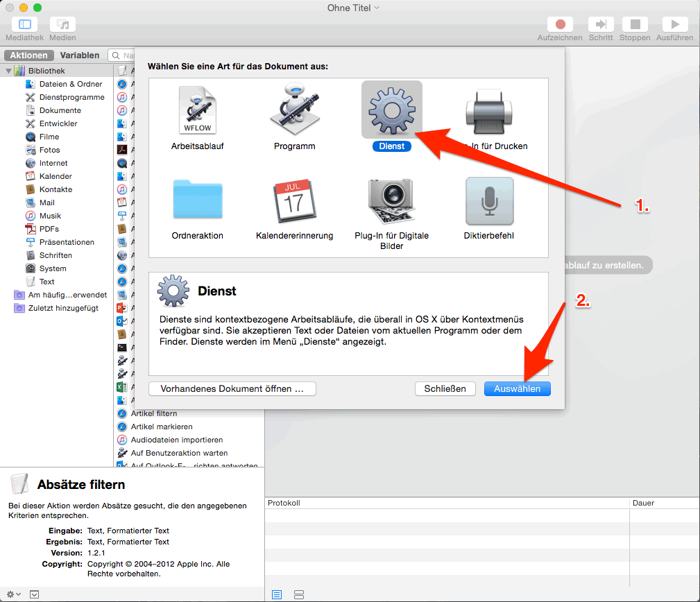Click the Auswählen button

pyautogui.click(x=517, y=389)
